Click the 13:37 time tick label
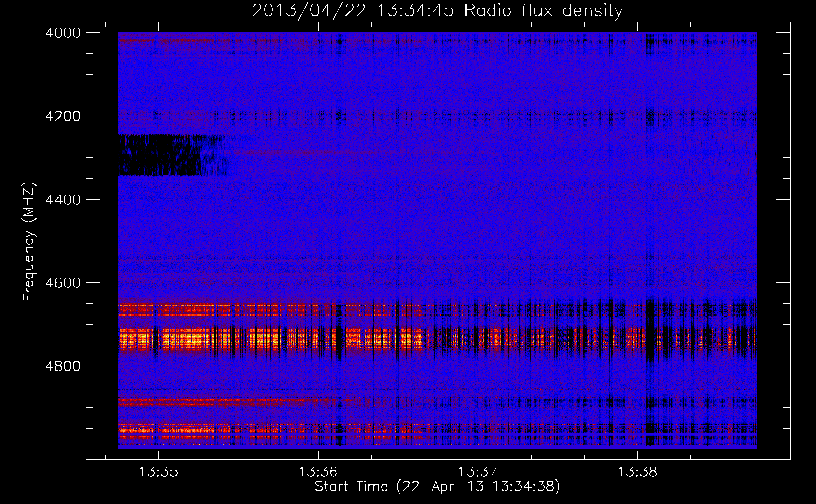This screenshot has height=504, width=816. click(x=477, y=472)
